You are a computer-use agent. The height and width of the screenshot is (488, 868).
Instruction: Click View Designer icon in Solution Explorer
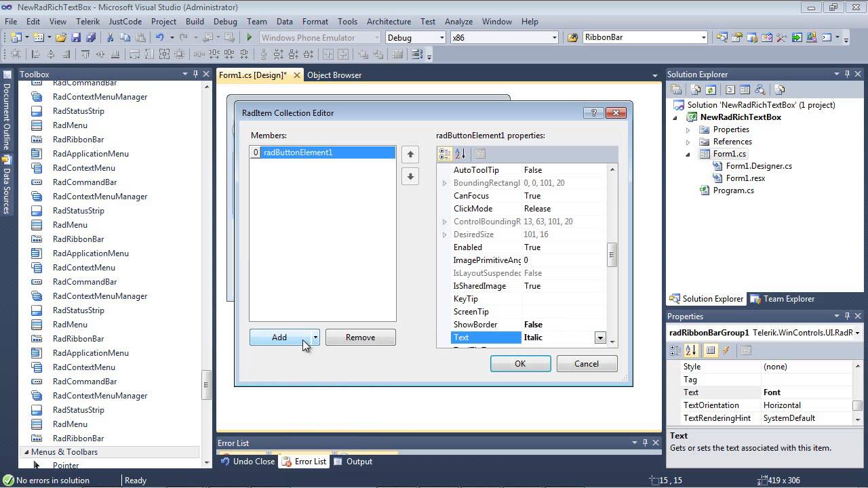click(x=745, y=89)
